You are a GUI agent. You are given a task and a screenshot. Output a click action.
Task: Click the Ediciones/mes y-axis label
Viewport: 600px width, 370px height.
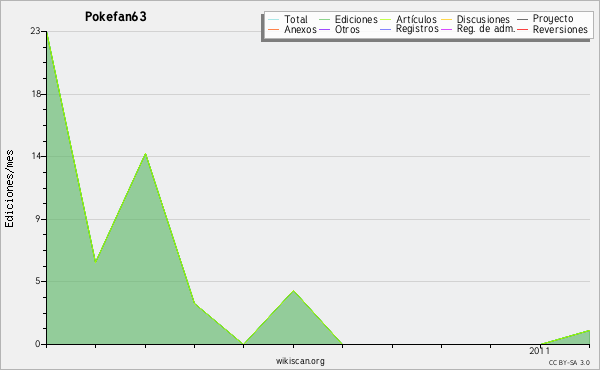9,189
